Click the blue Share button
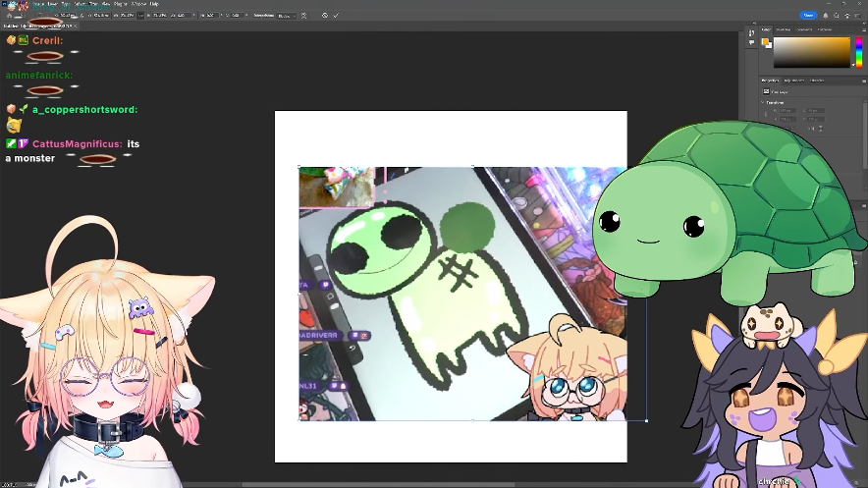 808,16
